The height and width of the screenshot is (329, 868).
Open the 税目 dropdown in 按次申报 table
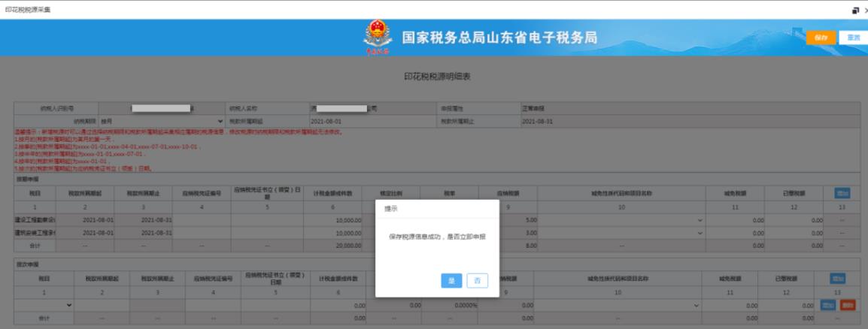click(45, 306)
